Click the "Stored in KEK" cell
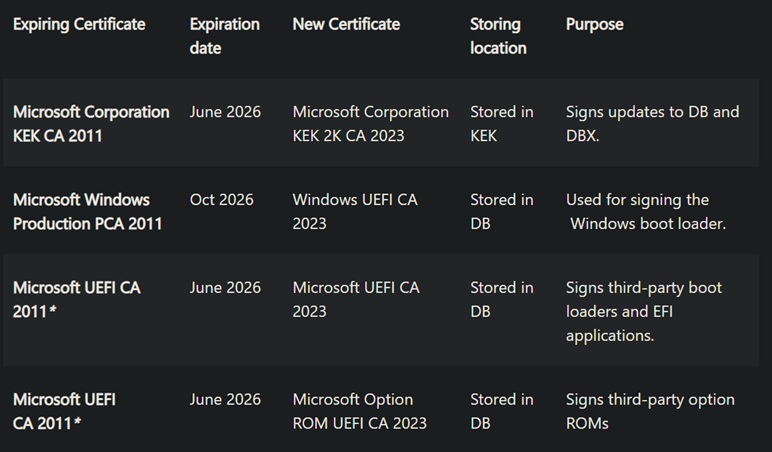This screenshot has height=452, width=772. [501, 123]
